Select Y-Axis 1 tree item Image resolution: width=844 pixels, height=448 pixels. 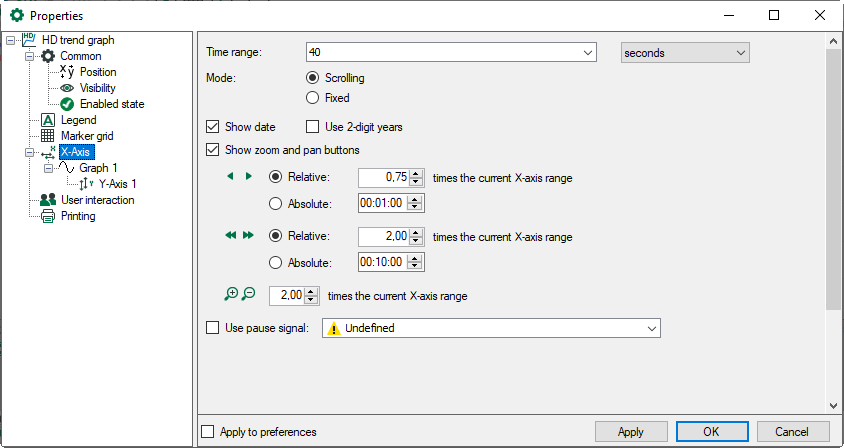click(x=117, y=184)
